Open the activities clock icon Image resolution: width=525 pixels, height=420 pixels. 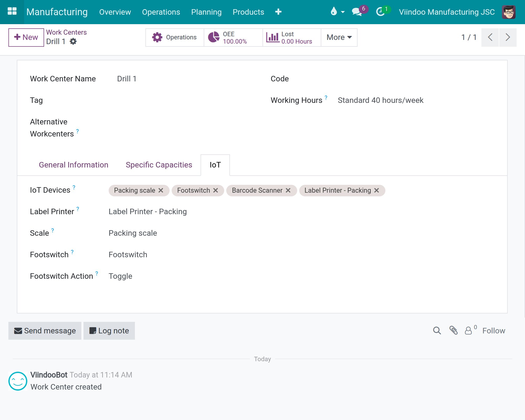(380, 12)
